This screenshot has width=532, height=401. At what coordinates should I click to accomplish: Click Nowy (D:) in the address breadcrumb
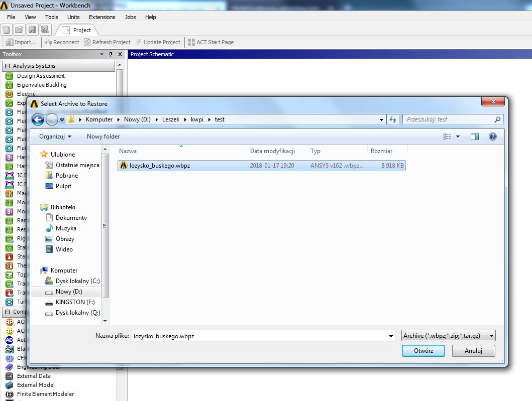point(137,119)
